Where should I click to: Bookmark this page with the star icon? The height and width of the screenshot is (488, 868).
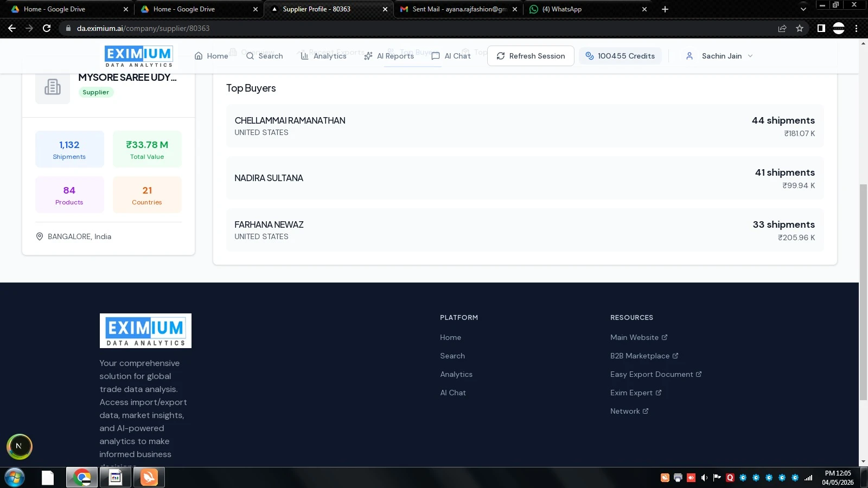click(x=800, y=28)
